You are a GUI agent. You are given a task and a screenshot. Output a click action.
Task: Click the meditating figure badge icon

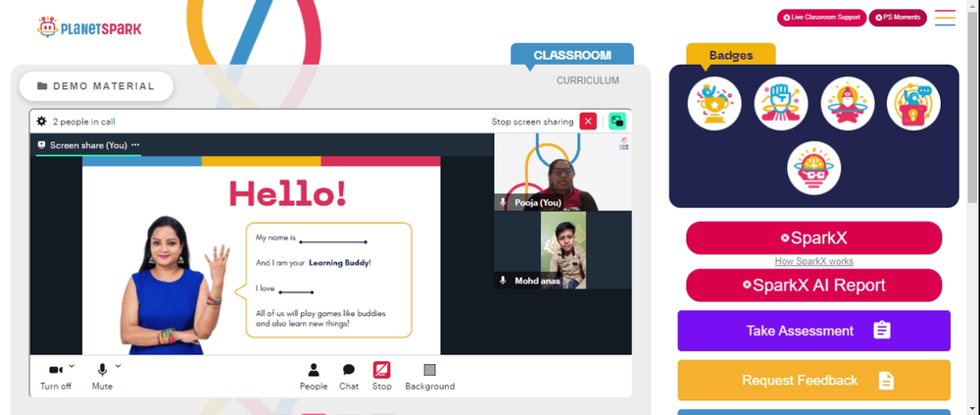(x=848, y=104)
